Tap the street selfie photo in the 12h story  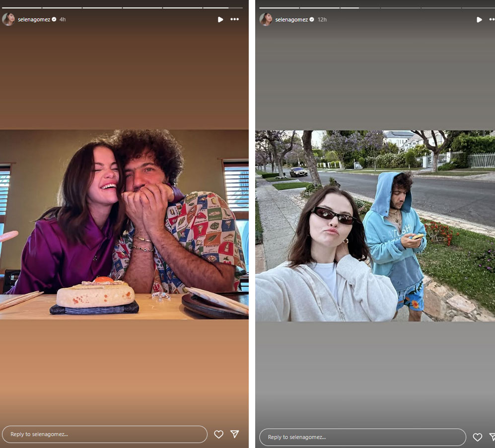[375, 226]
